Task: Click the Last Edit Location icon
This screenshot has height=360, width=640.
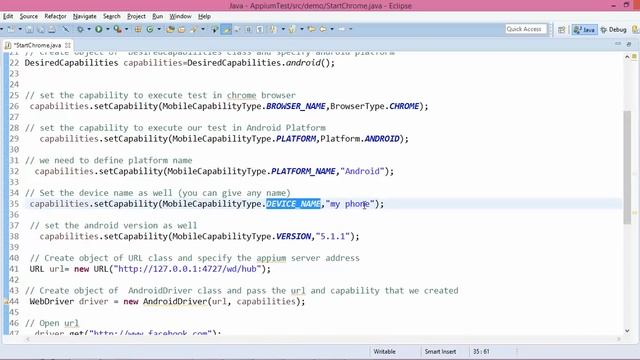Action: pos(311,29)
